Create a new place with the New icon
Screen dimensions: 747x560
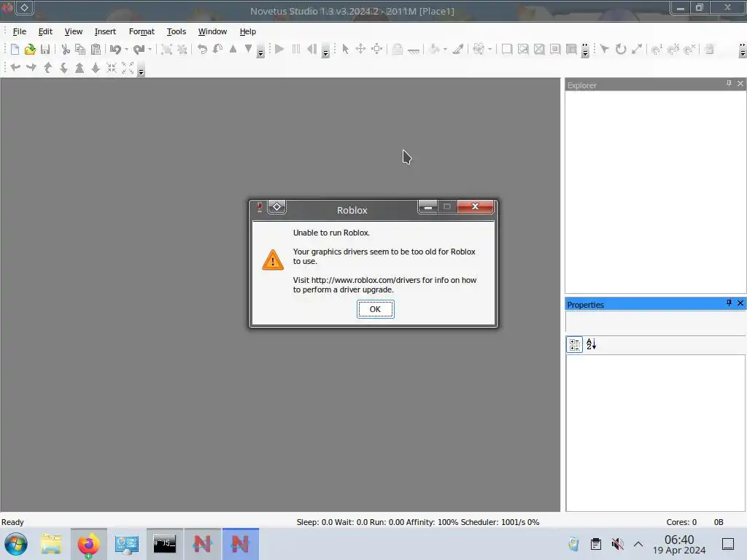click(x=15, y=49)
